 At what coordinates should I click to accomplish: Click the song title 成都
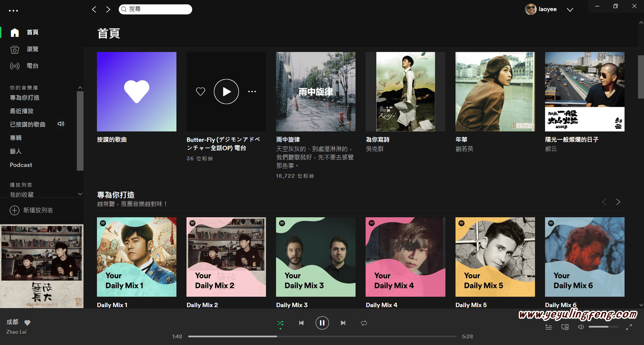coord(12,322)
